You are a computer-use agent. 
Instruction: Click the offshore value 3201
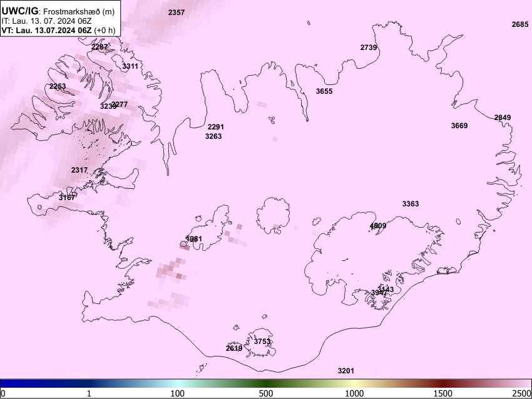pyautogui.click(x=345, y=371)
